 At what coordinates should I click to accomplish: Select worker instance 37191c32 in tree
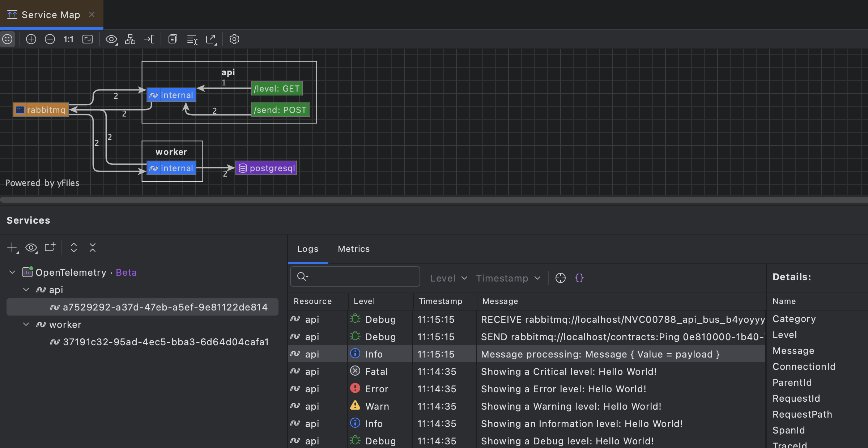point(166,342)
